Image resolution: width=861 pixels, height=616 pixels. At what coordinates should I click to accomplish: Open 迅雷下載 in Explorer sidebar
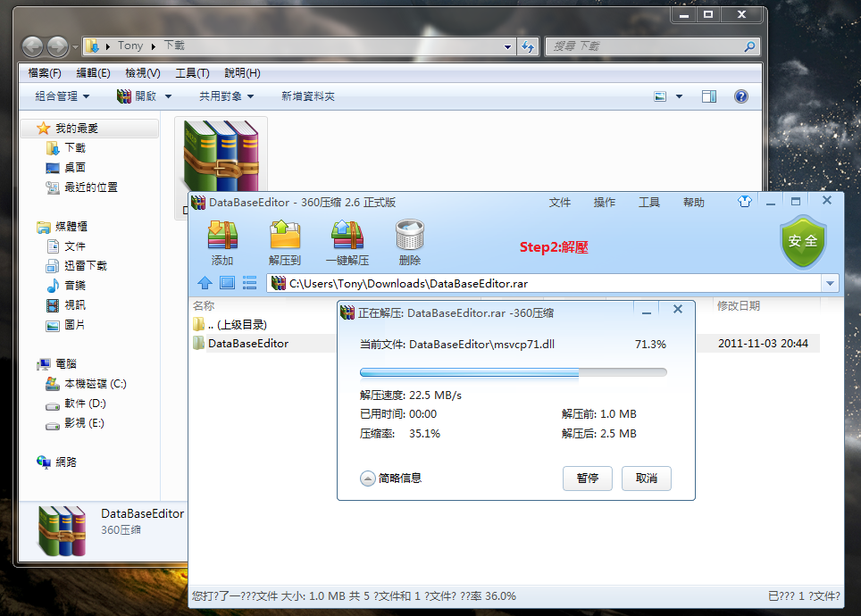[x=86, y=266]
